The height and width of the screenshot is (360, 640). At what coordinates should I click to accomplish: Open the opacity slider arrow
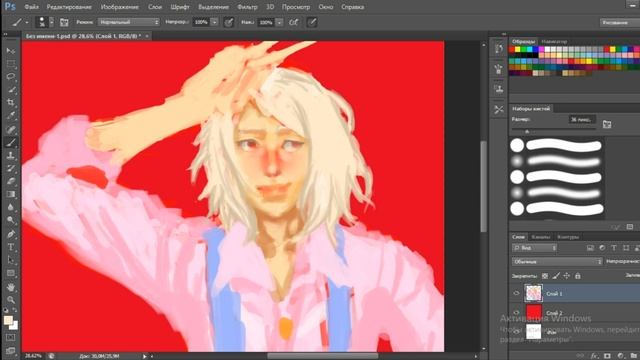point(214,22)
